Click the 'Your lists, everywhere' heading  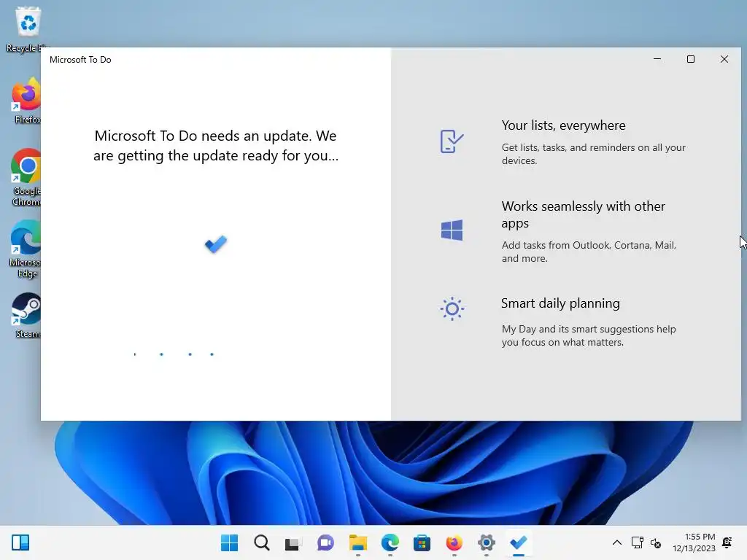tap(564, 125)
